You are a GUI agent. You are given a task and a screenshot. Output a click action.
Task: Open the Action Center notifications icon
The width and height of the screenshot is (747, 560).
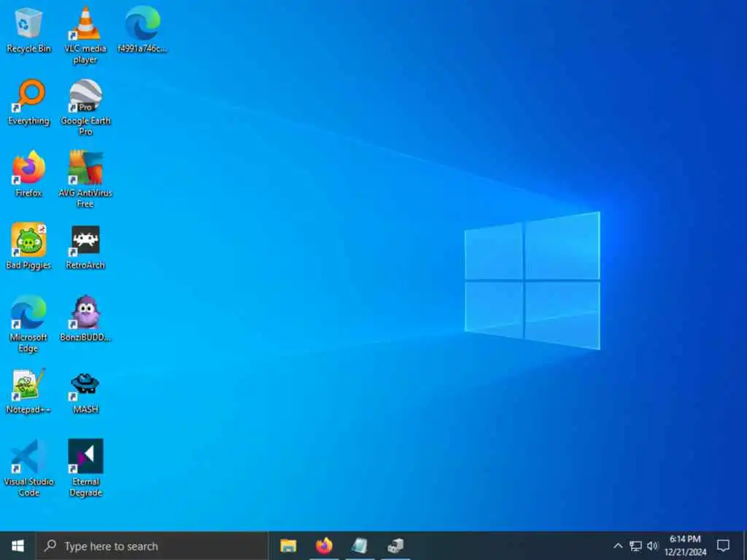click(723, 545)
